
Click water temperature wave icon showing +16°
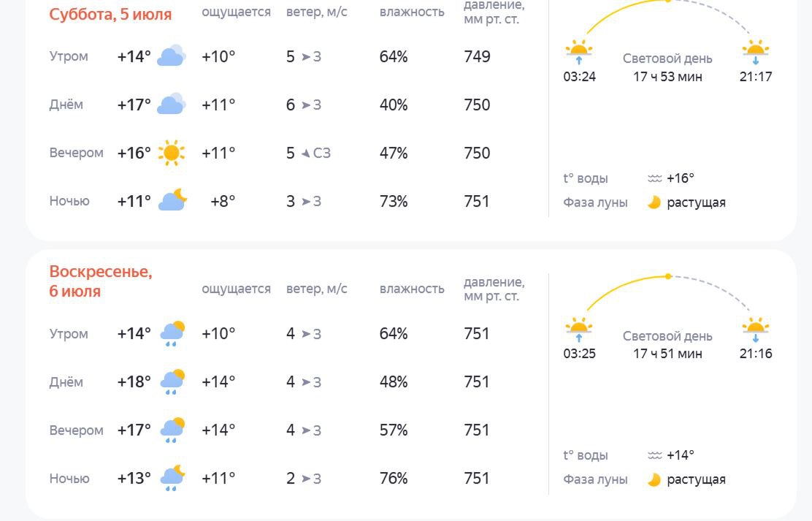pyautogui.click(x=654, y=178)
